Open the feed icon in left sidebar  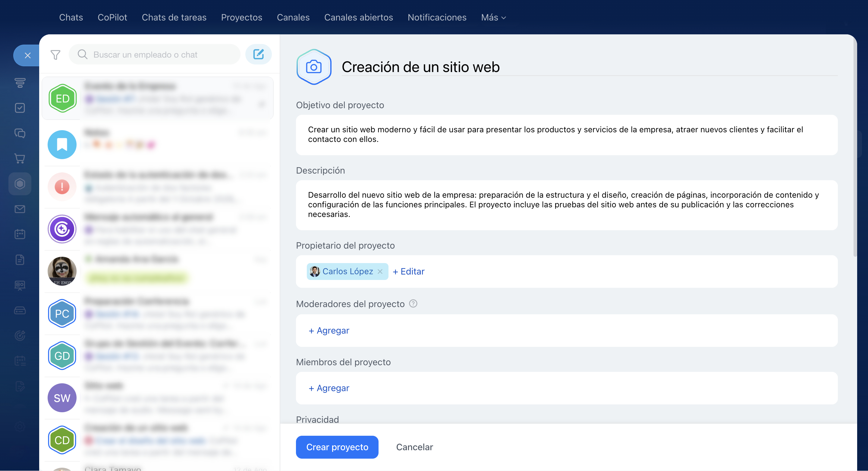tap(20, 83)
